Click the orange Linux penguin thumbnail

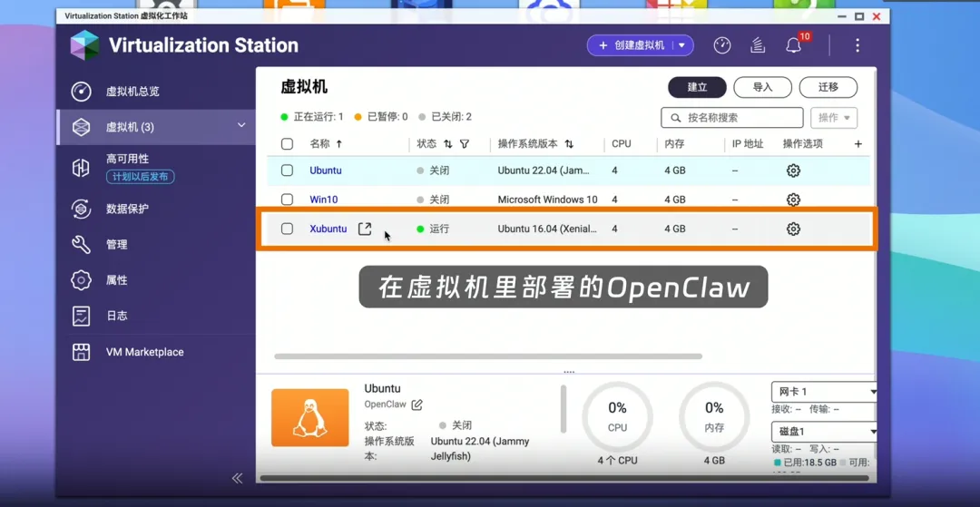pyautogui.click(x=310, y=418)
